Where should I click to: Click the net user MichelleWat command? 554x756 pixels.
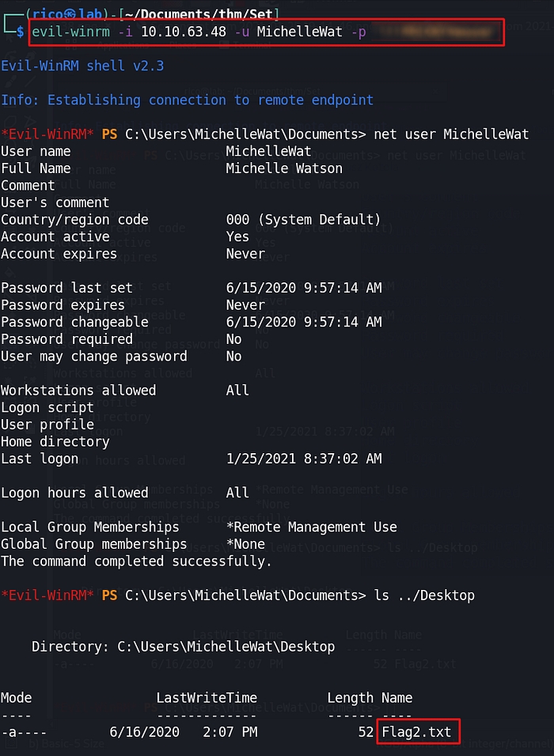coord(451,134)
